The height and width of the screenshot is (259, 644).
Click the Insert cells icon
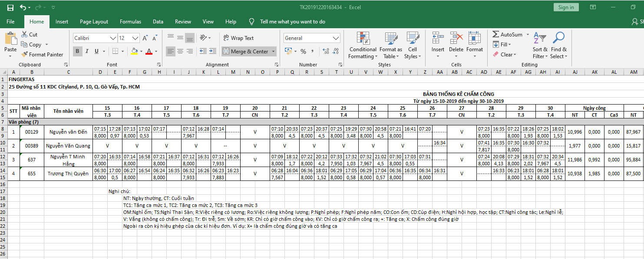coord(438,46)
